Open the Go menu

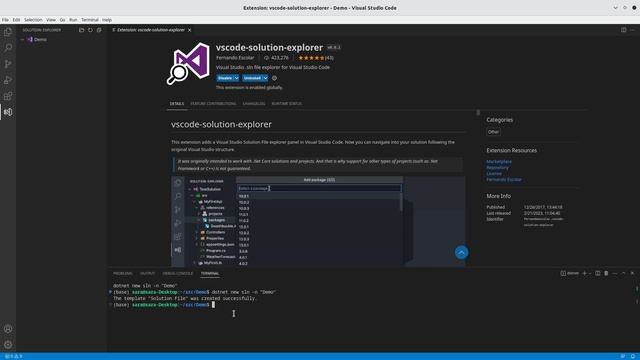[x=62, y=20]
